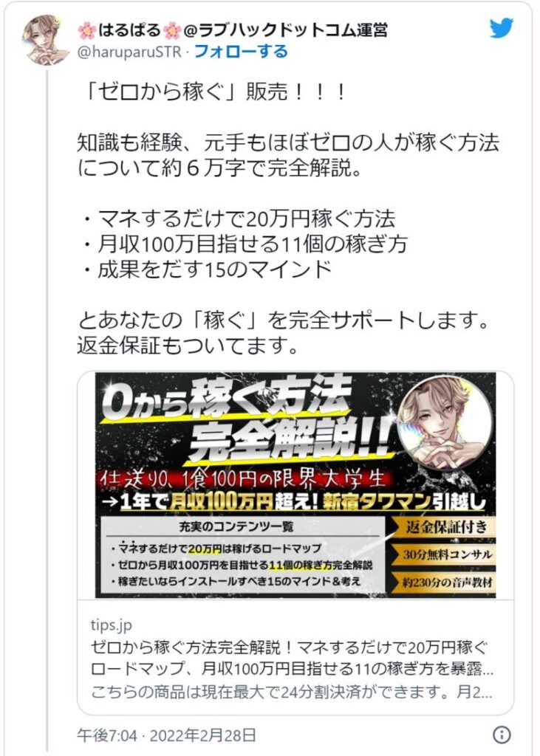The height and width of the screenshot is (756, 540).
Task: Click the 充実のコンテンツ一覧 heading in banner
Action: coord(237,526)
